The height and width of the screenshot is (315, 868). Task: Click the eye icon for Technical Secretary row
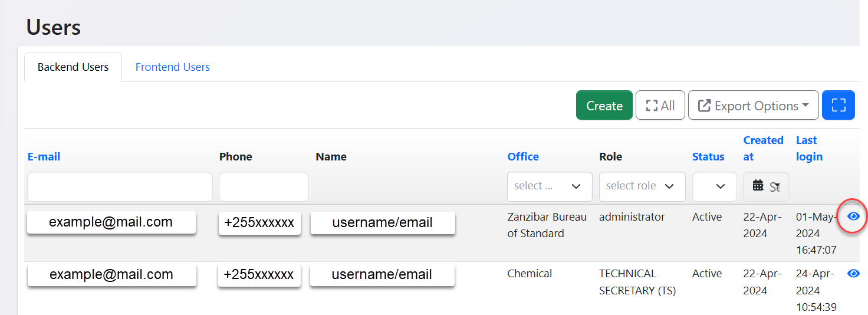coord(853,274)
